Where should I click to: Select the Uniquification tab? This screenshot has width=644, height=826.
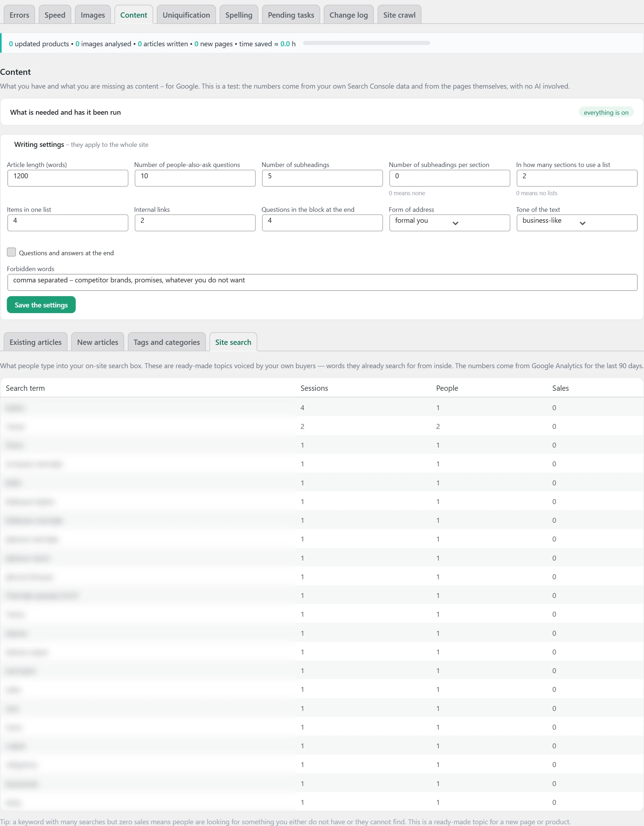coord(186,15)
